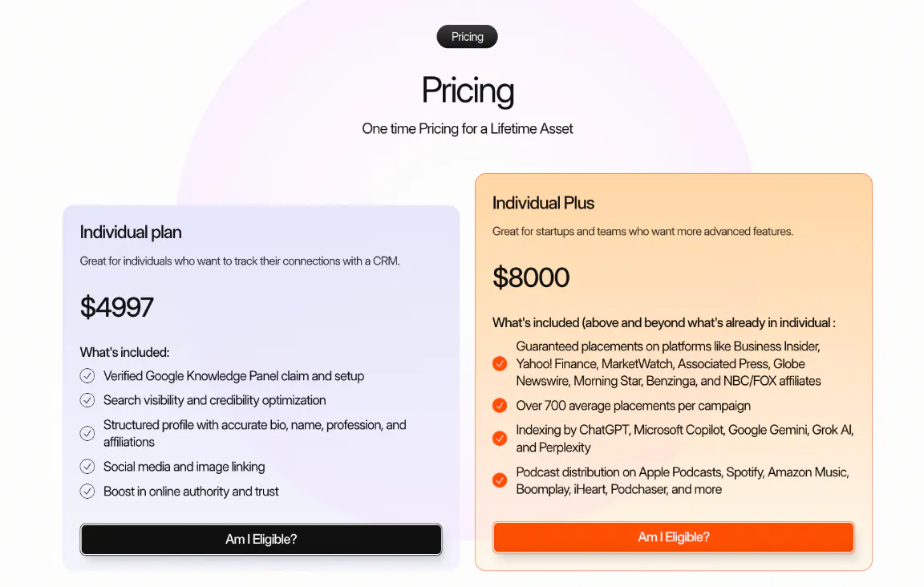Click check icon for Social media and image linking
924x587 pixels.
87,466
